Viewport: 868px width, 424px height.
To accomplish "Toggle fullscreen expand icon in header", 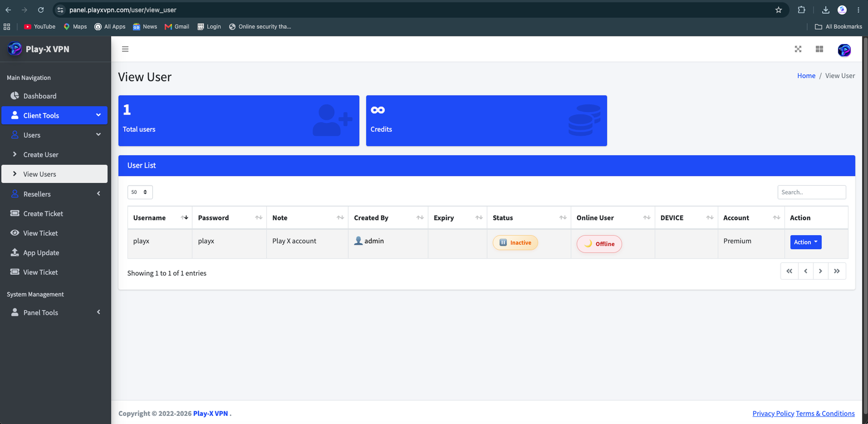I will (x=798, y=49).
